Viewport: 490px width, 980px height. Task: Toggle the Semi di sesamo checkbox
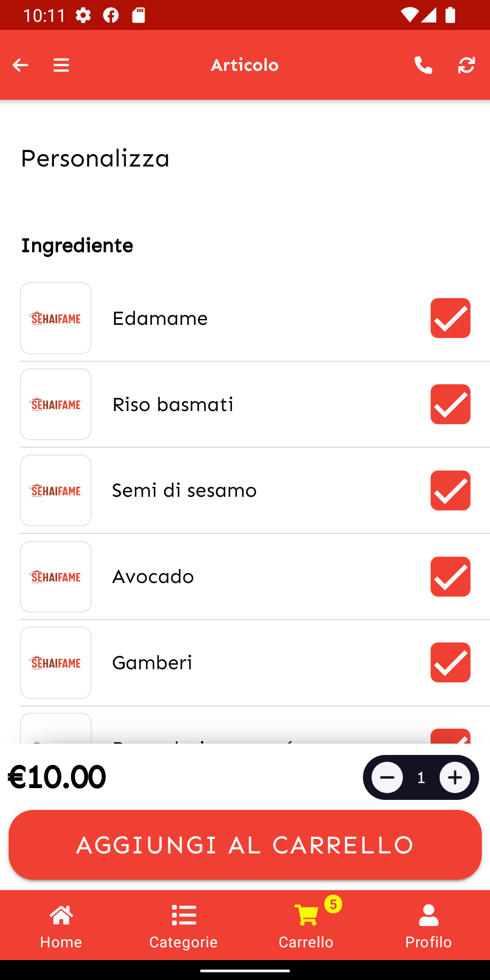tap(450, 490)
